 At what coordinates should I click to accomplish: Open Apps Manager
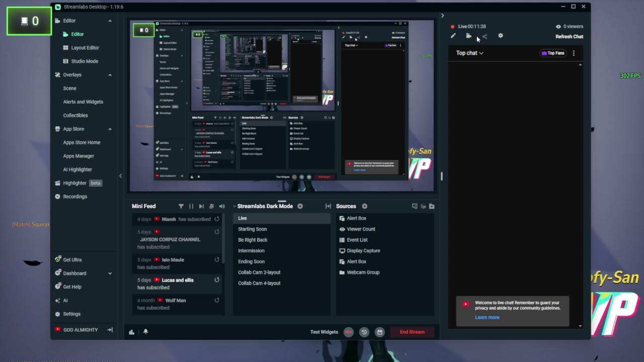[x=78, y=156]
